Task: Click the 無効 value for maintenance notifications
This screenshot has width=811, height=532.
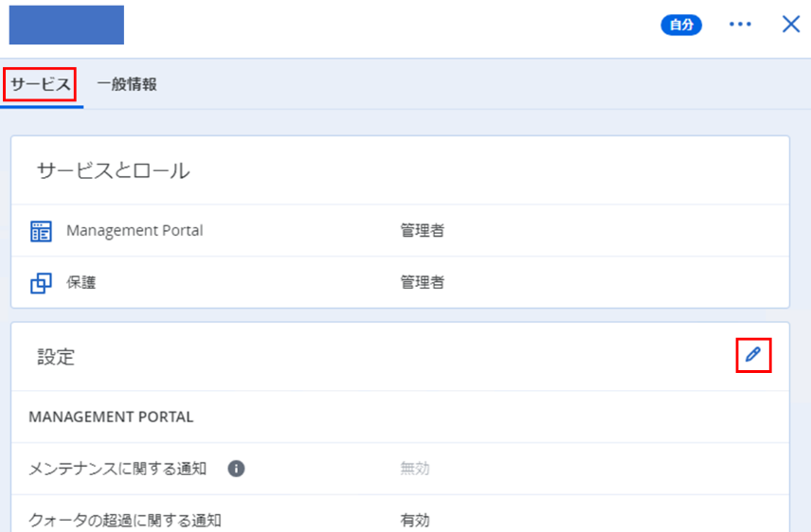Action: pyautogui.click(x=415, y=468)
